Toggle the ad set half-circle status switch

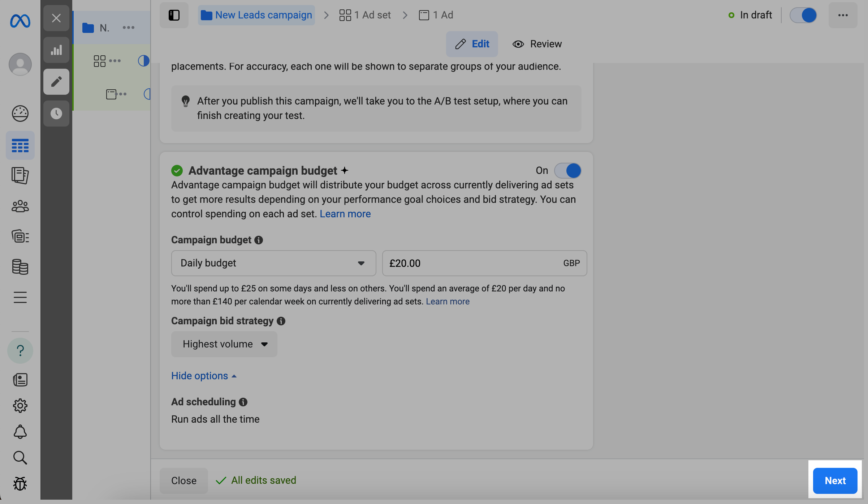pos(143,61)
